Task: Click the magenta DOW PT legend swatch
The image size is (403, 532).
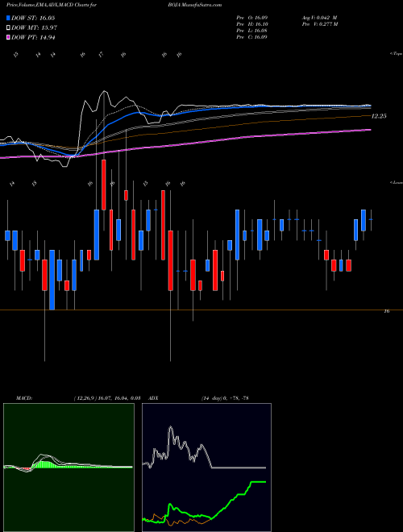Action: [9, 38]
